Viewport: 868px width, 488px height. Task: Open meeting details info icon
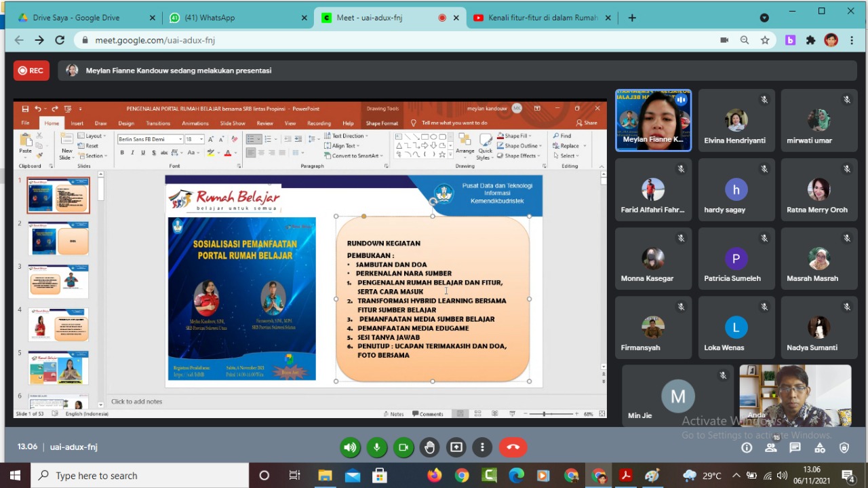(x=747, y=448)
